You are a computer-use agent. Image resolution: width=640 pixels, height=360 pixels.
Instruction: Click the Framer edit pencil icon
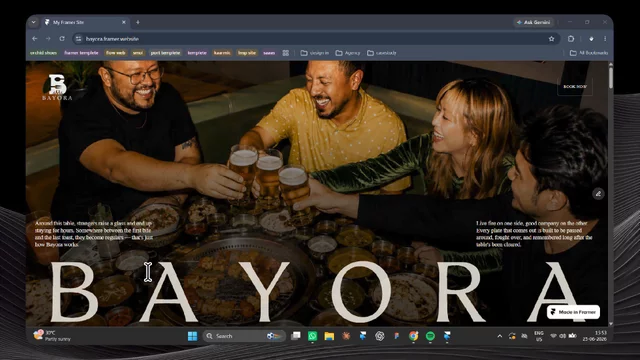(x=598, y=193)
